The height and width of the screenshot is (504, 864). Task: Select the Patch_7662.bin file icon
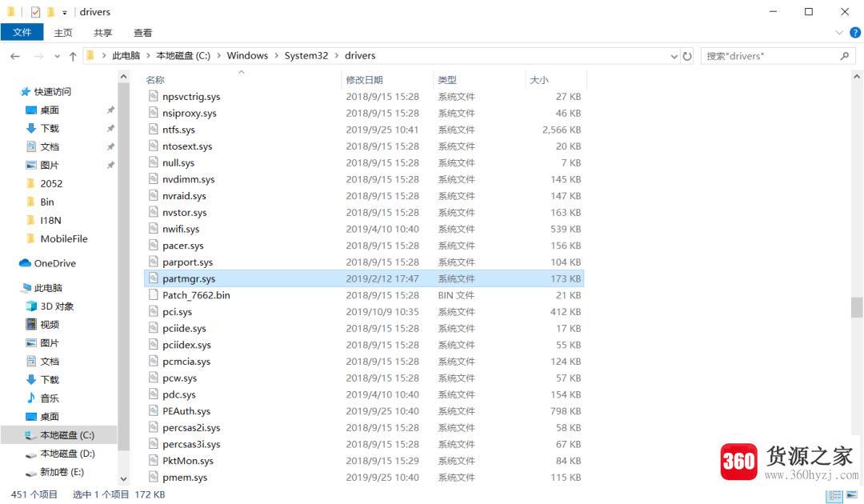coord(153,294)
